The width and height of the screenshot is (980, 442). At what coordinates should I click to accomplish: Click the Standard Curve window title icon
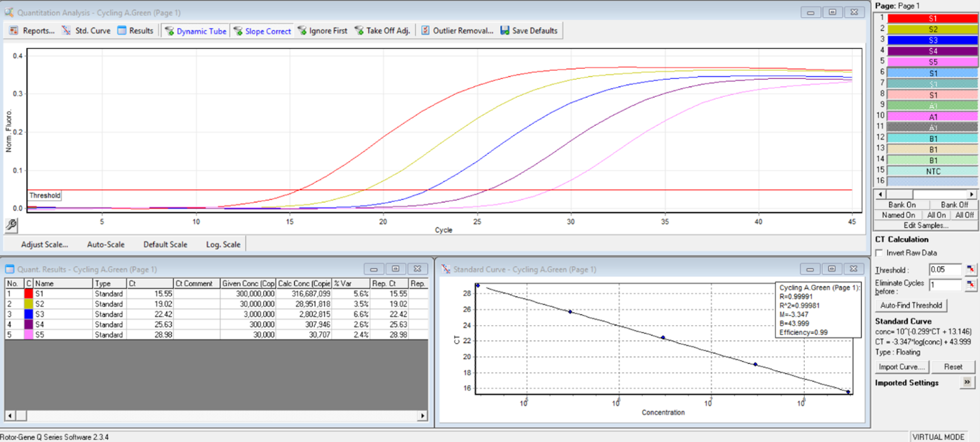coord(446,269)
